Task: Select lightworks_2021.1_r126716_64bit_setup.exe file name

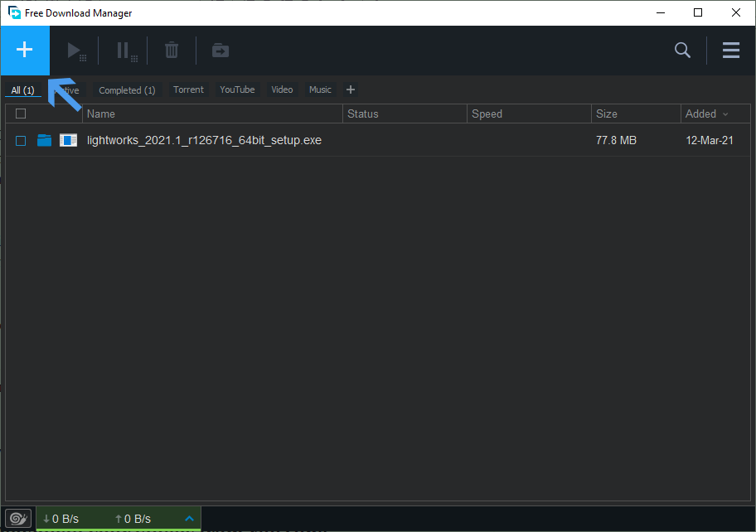Action: tap(204, 140)
